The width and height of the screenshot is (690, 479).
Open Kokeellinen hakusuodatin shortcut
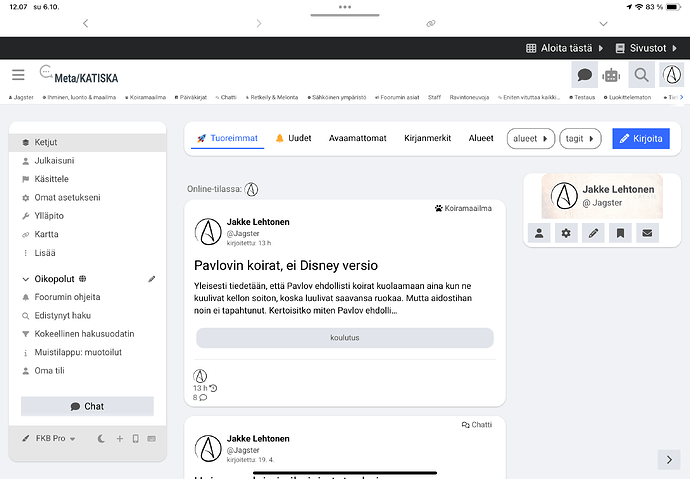pos(88,334)
